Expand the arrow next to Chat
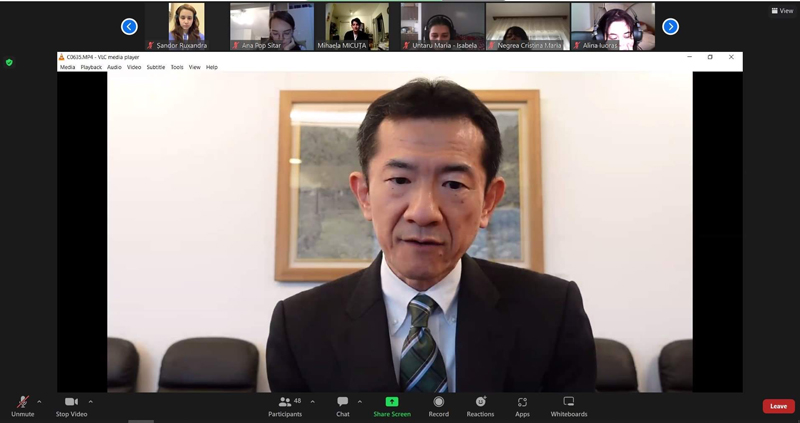Viewport: 800px width, 423px height. pos(360,402)
